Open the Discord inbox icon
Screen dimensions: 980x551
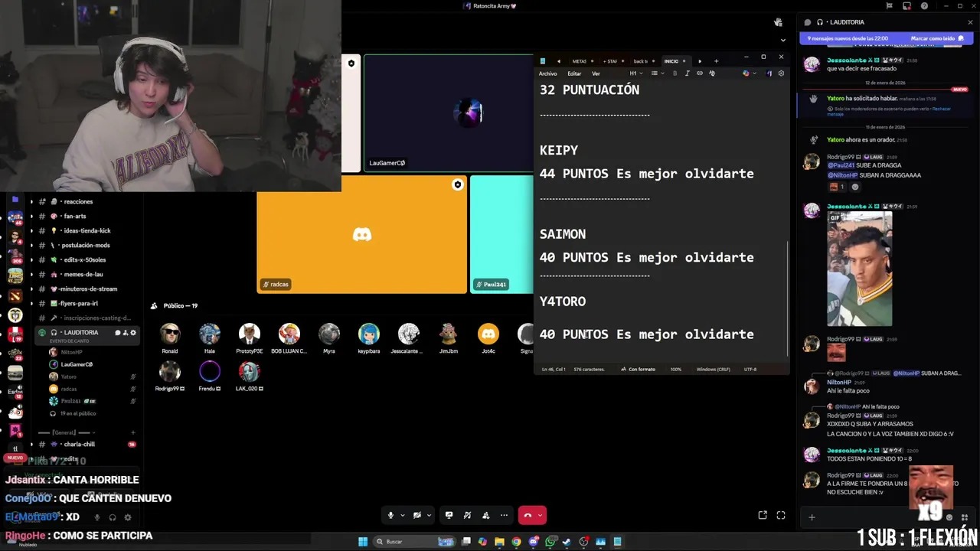tap(907, 6)
